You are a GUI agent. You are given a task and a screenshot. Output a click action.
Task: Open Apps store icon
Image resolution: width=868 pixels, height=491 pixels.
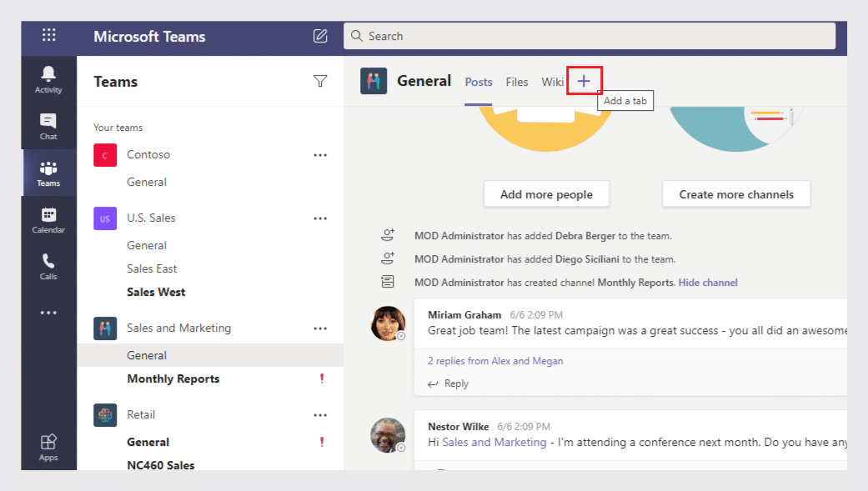pyautogui.click(x=48, y=448)
